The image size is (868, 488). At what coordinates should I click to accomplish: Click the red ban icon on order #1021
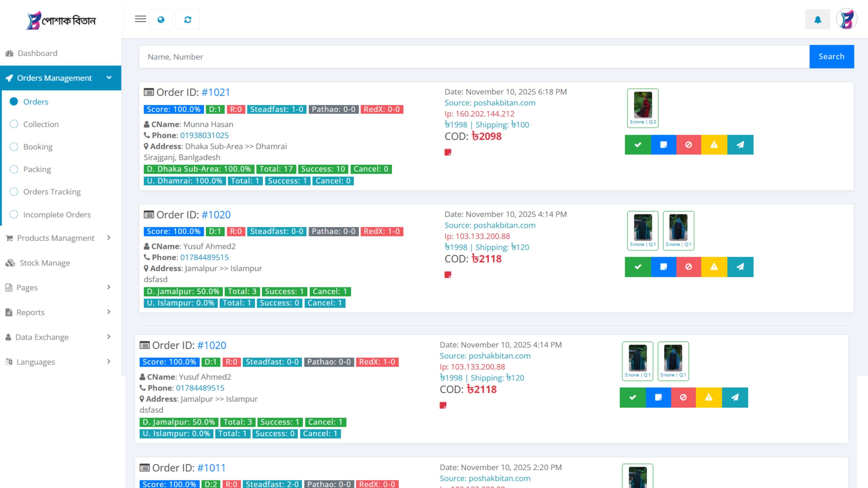point(688,145)
